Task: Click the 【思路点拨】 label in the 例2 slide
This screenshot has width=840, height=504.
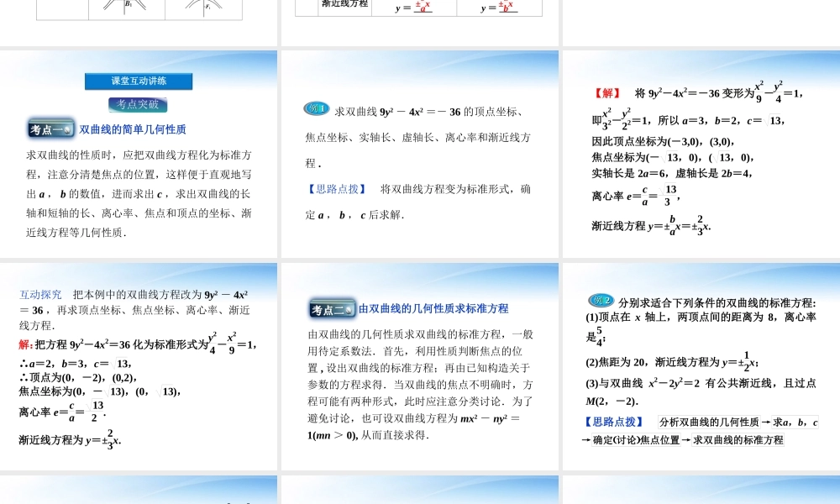Action: 613,422
